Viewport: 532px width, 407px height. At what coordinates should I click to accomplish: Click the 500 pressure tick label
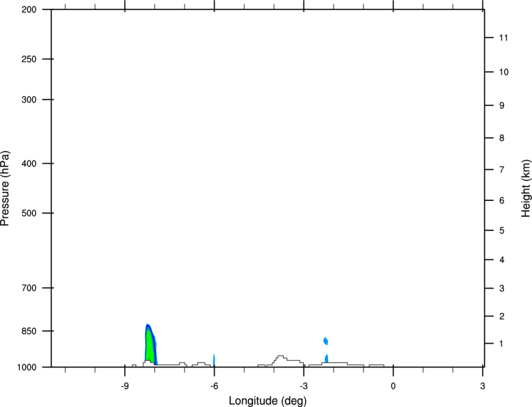[29, 213]
